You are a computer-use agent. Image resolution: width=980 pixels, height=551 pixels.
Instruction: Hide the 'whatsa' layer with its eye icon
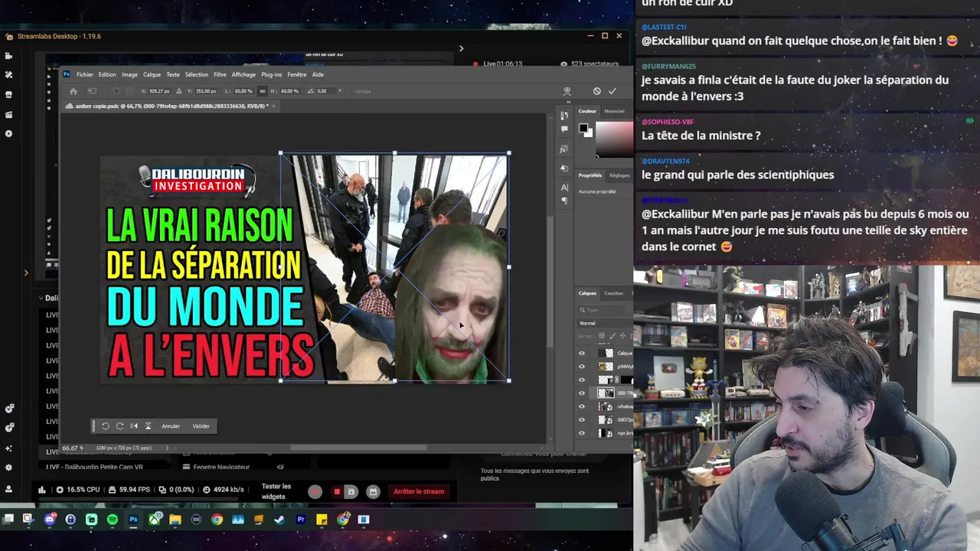582,406
